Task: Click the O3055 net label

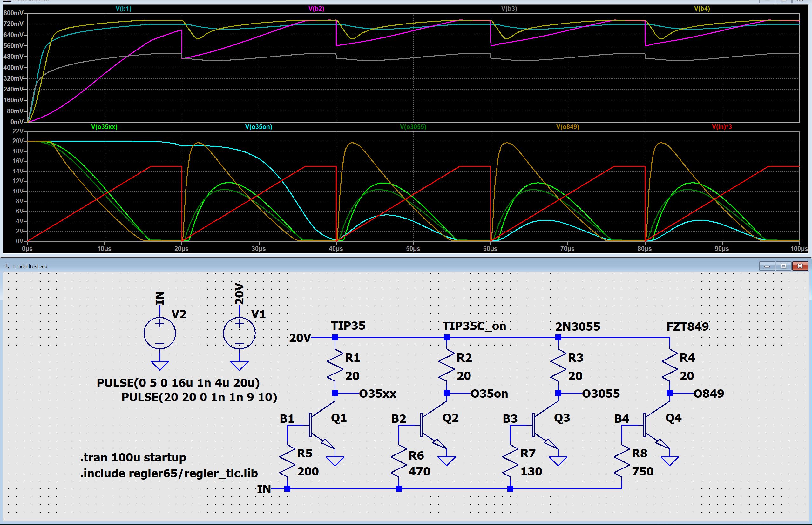Action: 601,394
